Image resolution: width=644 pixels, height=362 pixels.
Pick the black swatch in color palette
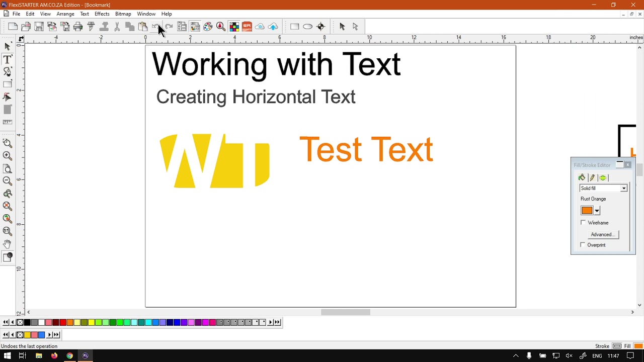point(27,322)
